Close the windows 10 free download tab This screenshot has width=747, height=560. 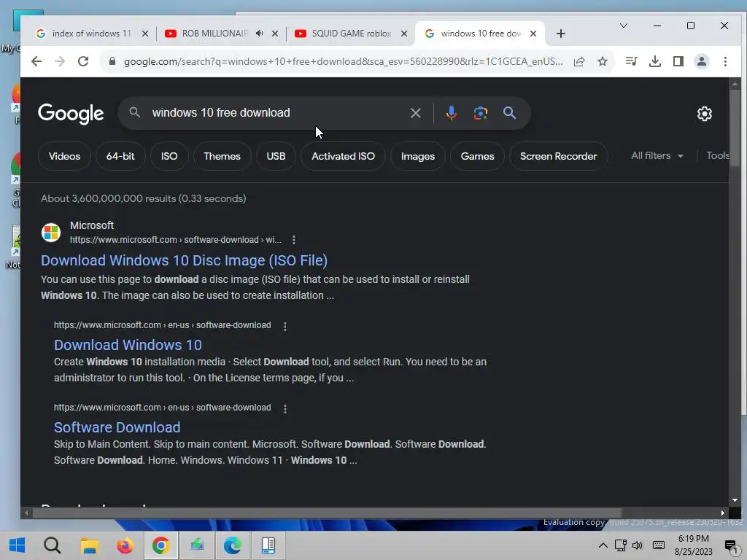pyautogui.click(x=533, y=34)
